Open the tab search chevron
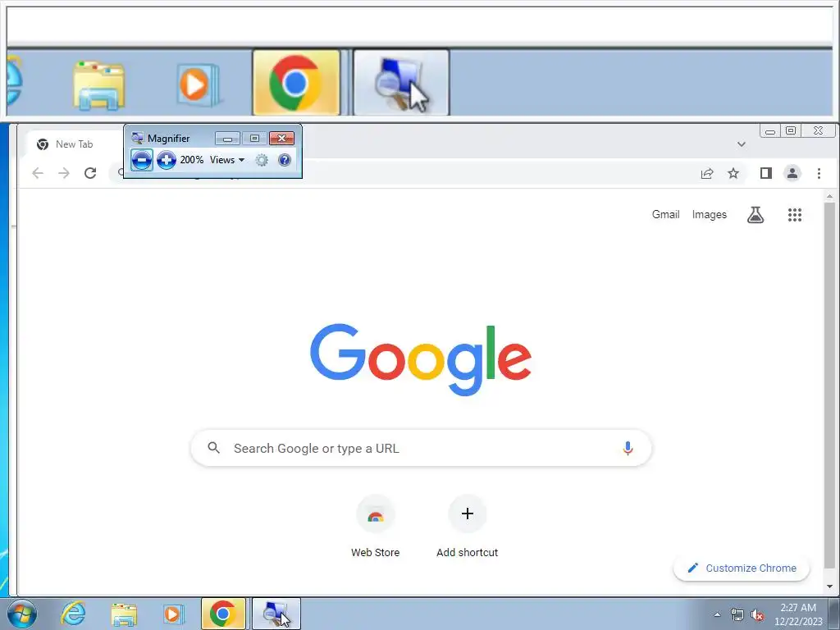This screenshot has height=630, width=840. [x=742, y=144]
